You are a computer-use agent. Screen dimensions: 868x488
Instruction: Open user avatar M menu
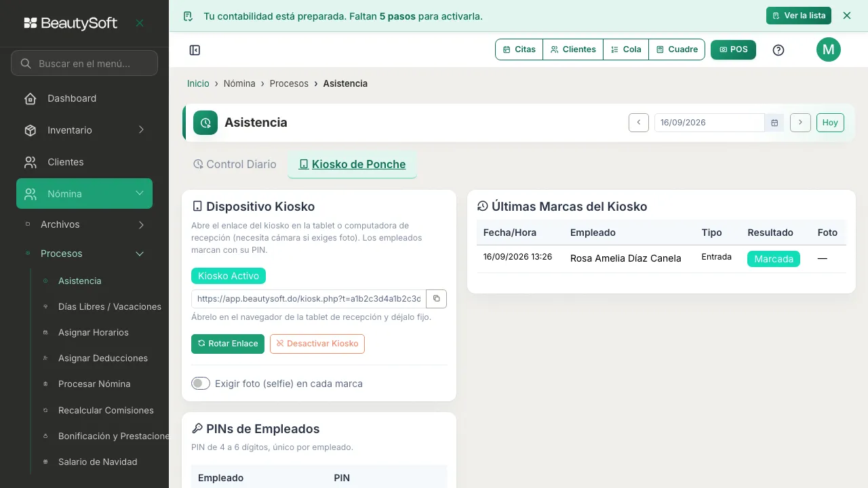[829, 49]
